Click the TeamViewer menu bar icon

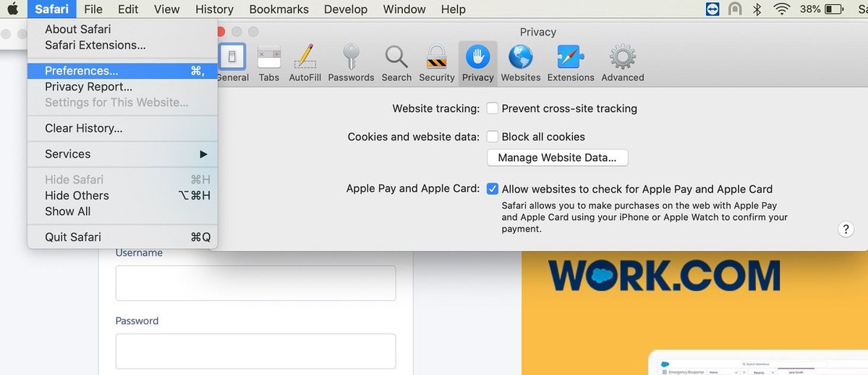[x=713, y=9]
